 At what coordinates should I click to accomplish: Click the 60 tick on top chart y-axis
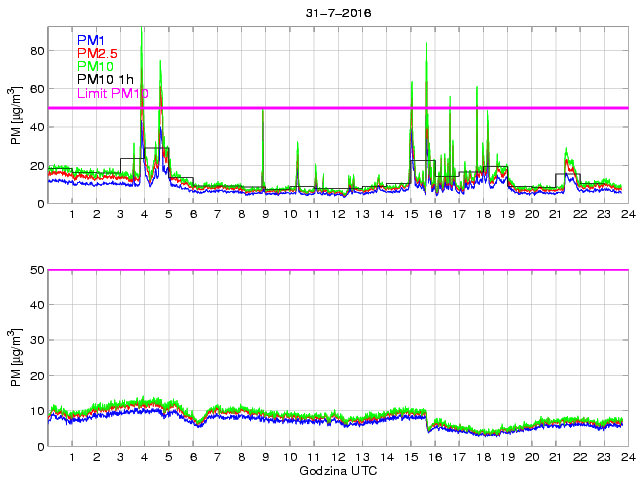coord(37,89)
